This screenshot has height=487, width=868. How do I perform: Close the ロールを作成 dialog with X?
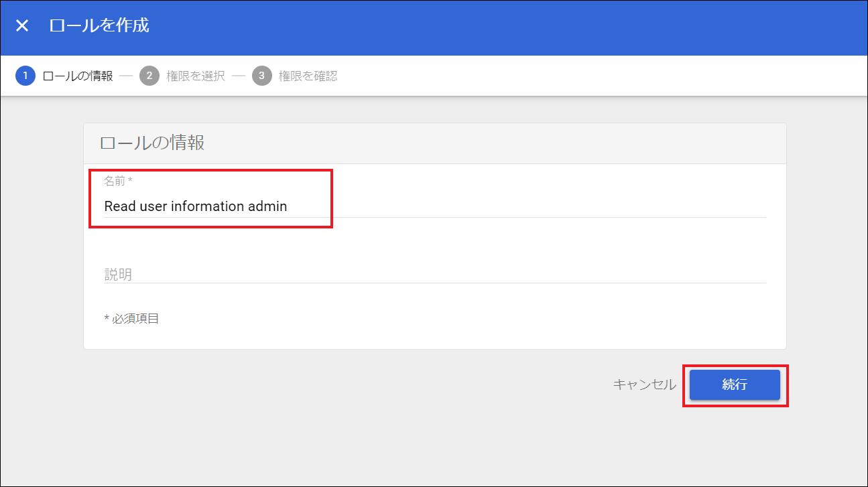point(22,26)
